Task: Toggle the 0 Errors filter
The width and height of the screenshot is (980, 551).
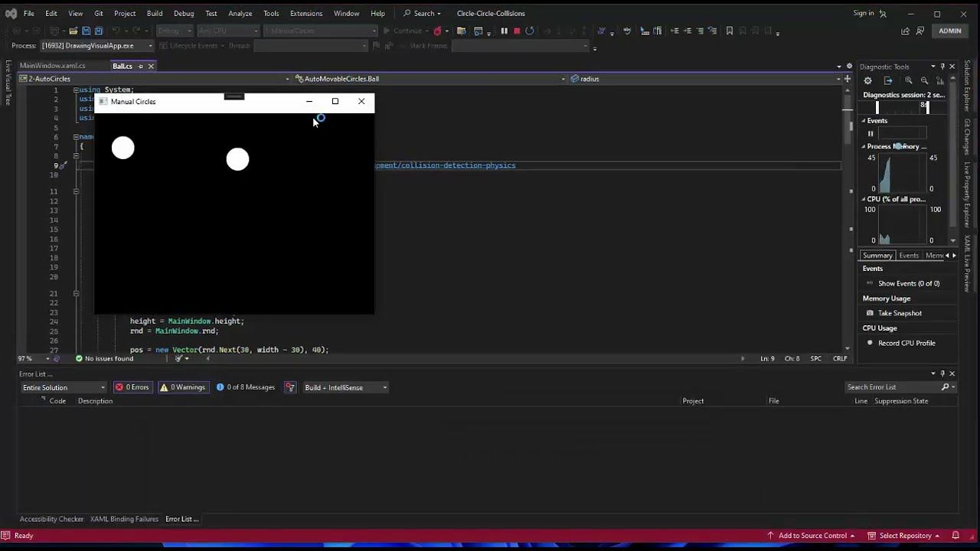Action: (132, 387)
